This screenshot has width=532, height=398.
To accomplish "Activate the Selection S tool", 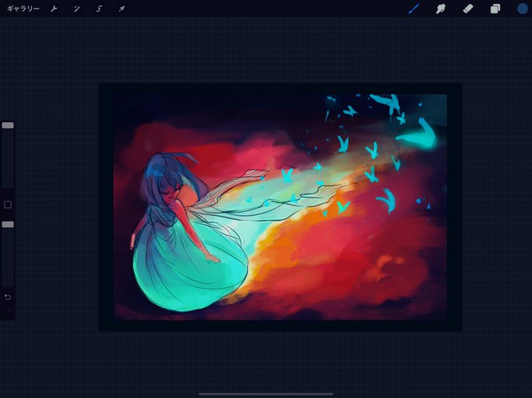I will click(x=99, y=9).
